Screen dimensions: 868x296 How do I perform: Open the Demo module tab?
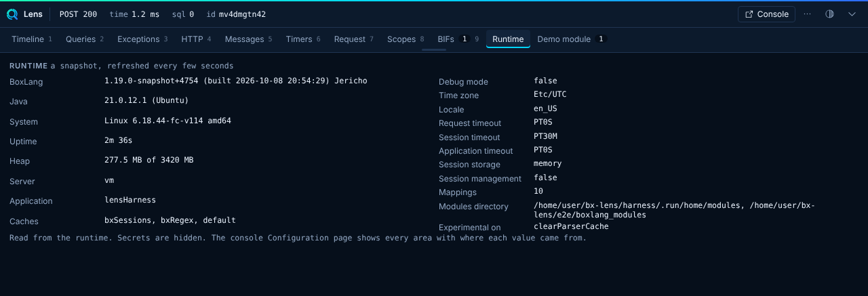pos(571,39)
